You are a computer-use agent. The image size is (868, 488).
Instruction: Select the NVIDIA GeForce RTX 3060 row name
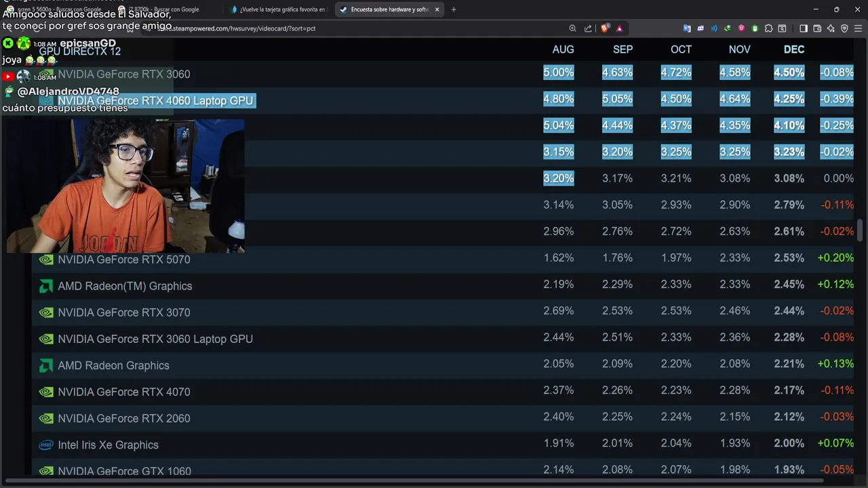pyautogui.click(x=124, y=74)
